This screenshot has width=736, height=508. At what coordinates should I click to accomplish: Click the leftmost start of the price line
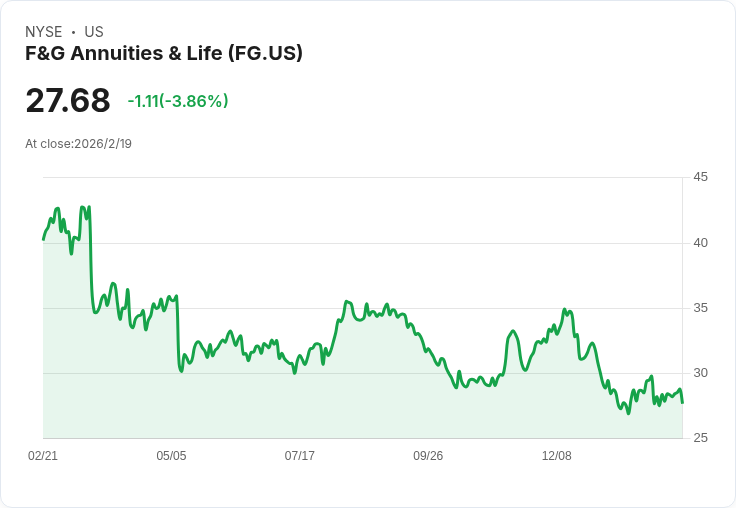point(43,239)
